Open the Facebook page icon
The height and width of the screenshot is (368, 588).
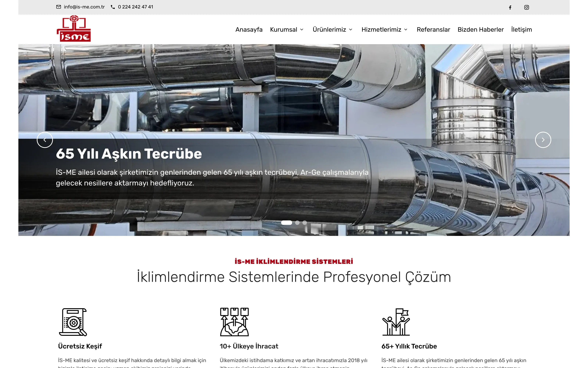point(510,7)
